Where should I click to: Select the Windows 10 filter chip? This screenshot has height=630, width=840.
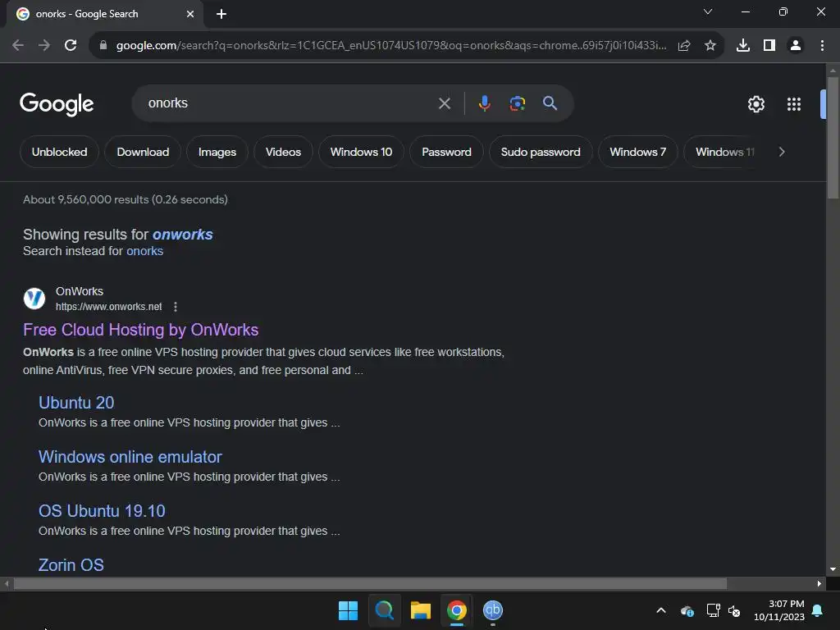(x=361, y=152)
